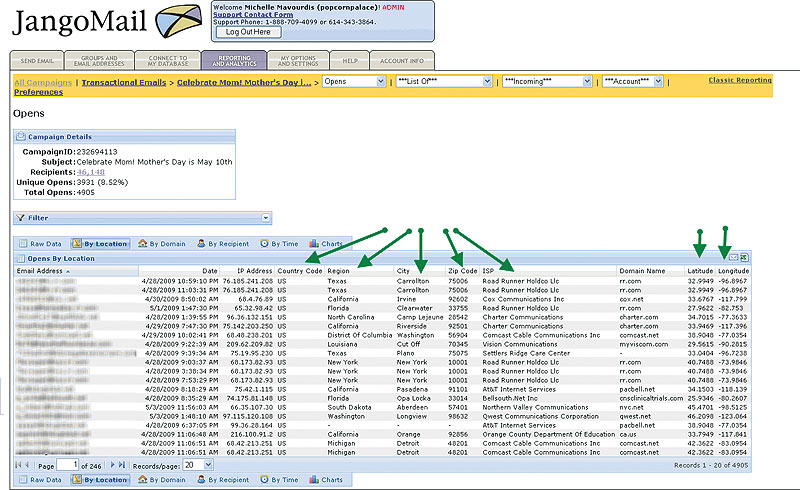Open the ***Account*** dropdown
The width and height of the screenshot is (800, 490).
633,82
